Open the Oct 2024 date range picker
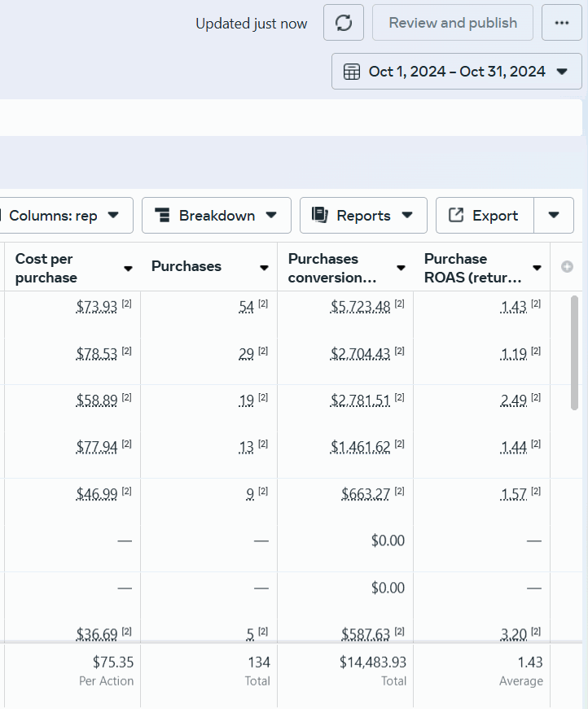588x709 pixels. pos(456,72)
